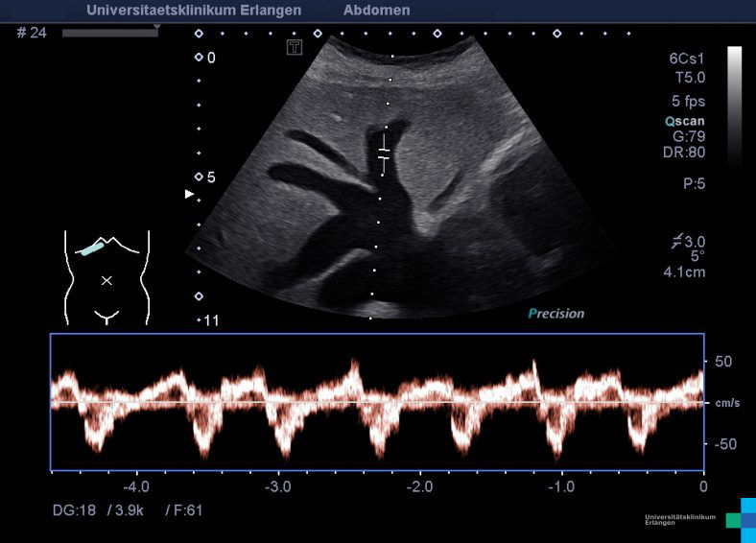Click the cine progress bar beside #24
Screen dimensions: 756x543
[x=109, y=33]
